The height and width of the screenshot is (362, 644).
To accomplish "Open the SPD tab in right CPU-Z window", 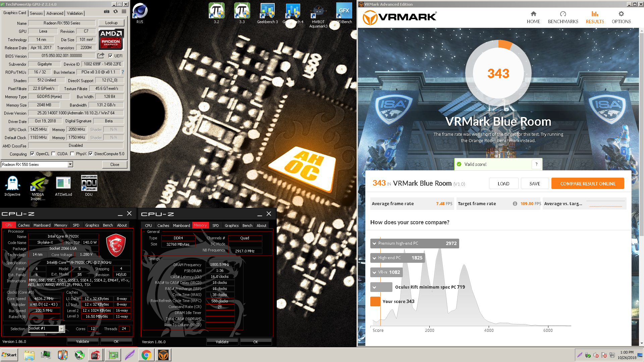I will pyautogui.click(x=216, y=226).
